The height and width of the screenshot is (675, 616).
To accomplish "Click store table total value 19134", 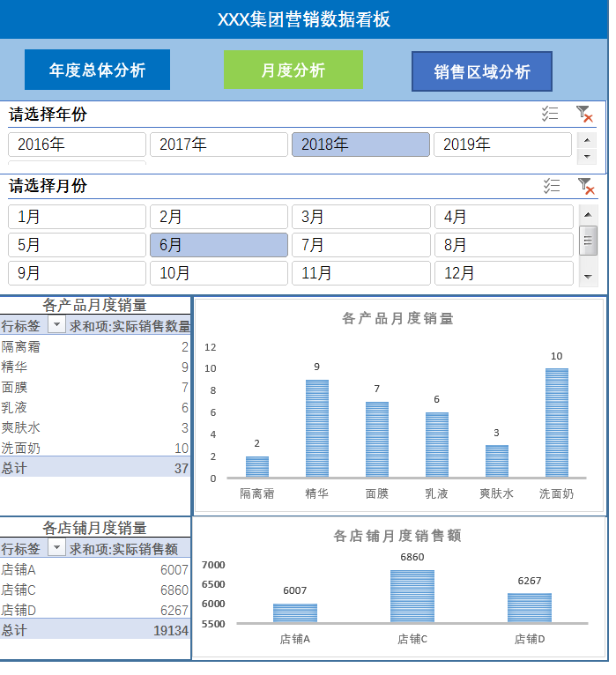I will click(171, 630).
